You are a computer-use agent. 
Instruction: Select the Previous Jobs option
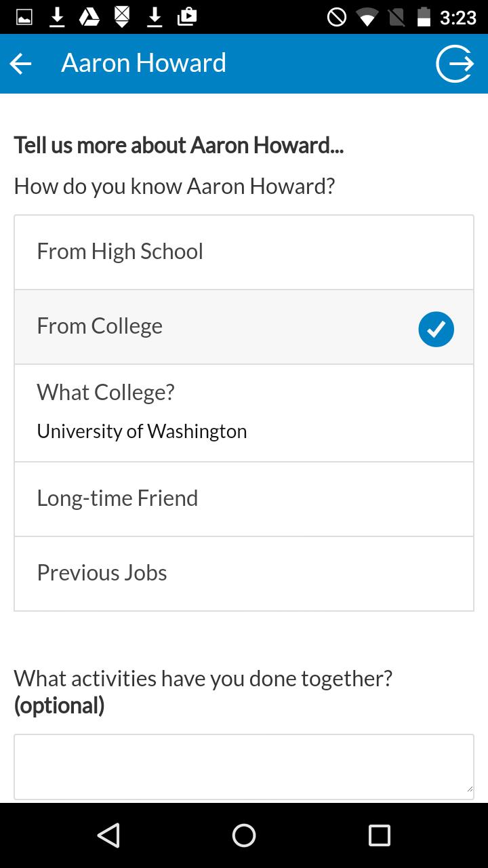pos(244,574)
